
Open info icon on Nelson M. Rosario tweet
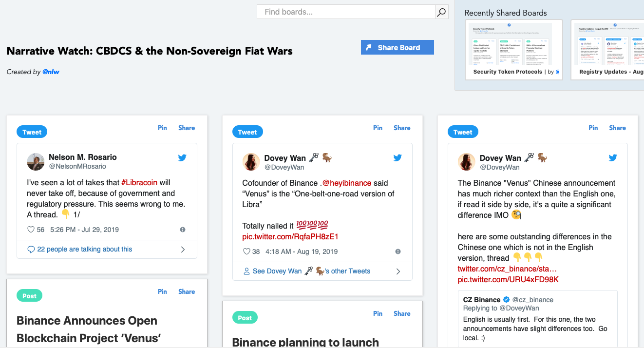tap(183, 230)
